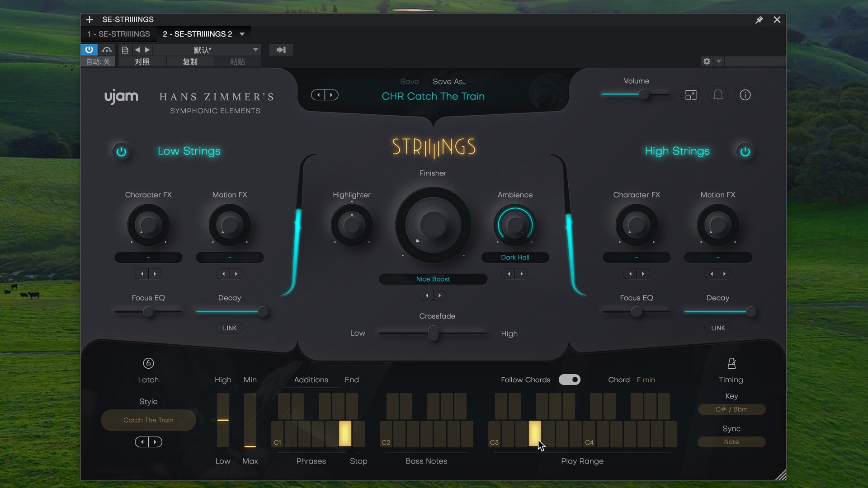The height and width of the screenshot is (488, 868).
Task: Go to previous host preset arrow
Action: click(x=137, y=50)
